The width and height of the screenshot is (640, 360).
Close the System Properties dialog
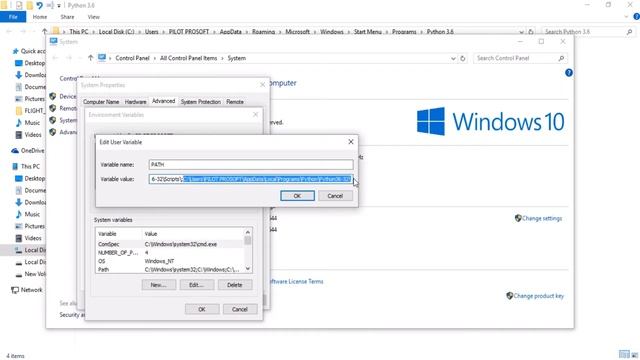pos(262,84)
